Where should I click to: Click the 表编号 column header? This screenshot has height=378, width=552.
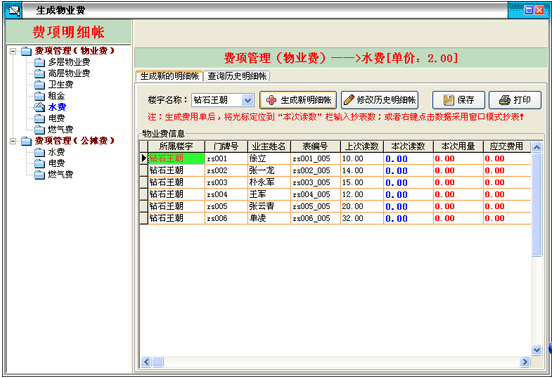pyautogui.click(x=315, y=146)
